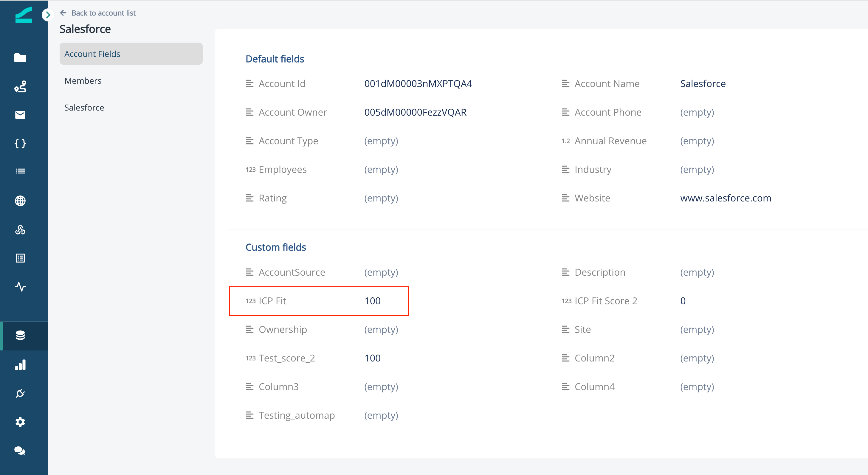The width and height of the screenshot is (868, 475).
Task: Open the settings gear icon
Action: (x=20, y=422)
